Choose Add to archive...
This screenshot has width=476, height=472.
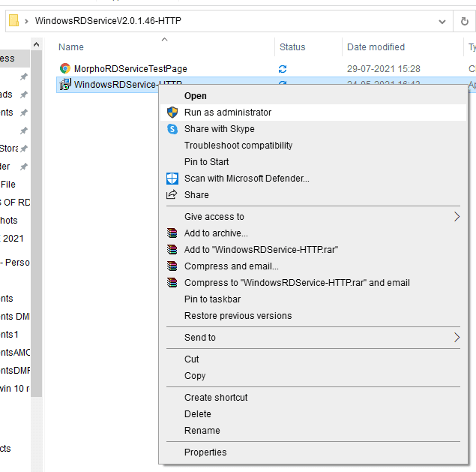(x=313, y=233)
